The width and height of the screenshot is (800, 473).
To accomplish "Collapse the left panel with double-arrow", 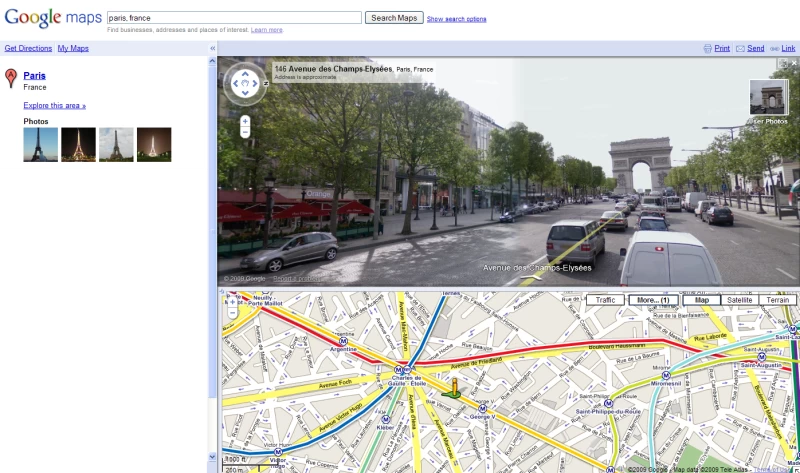I will click(x=212, y=48).
